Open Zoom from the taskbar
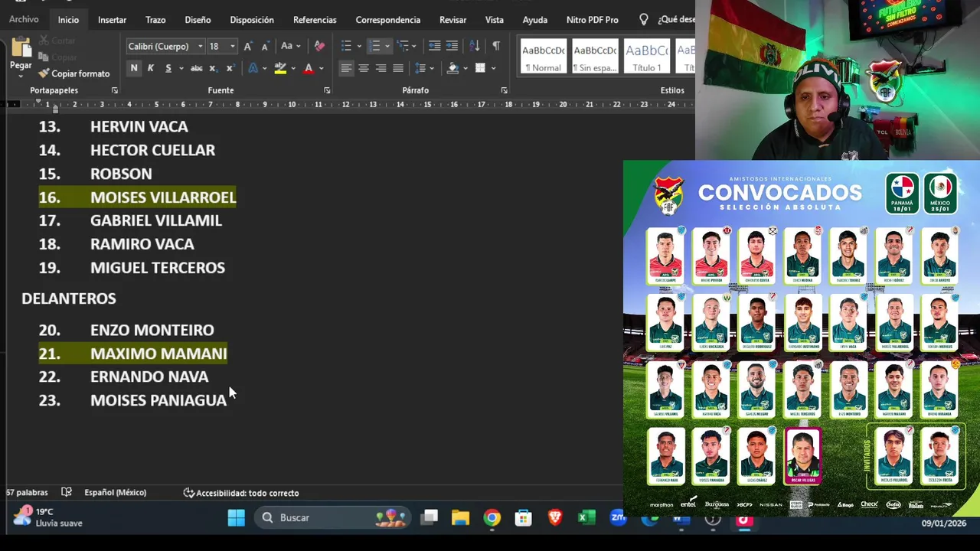The width and height of the screenshot is (980, 551). click(618, 518)
